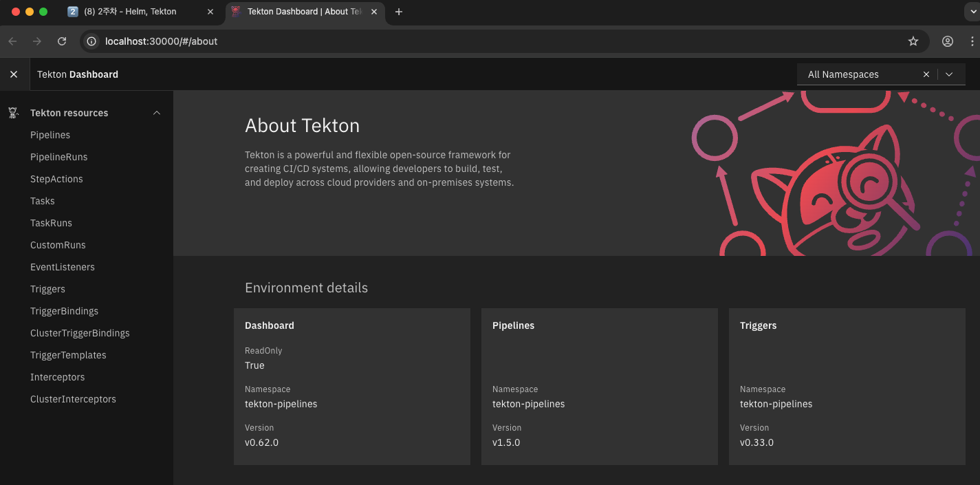Click the Tekton Dashboard header title
The width and height of the screenshot is (980, 485).
coord(78,74)
